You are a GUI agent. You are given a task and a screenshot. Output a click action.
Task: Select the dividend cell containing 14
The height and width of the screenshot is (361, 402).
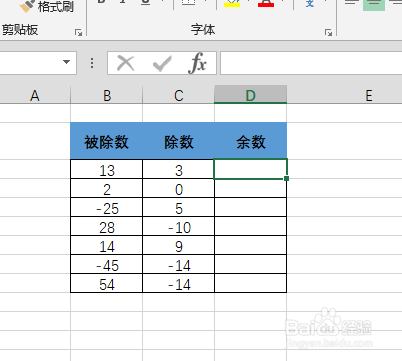point(107,245)
